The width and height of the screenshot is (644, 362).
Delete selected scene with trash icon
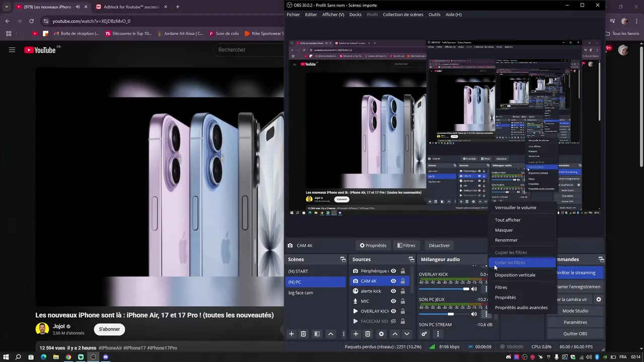coord(303,334)
